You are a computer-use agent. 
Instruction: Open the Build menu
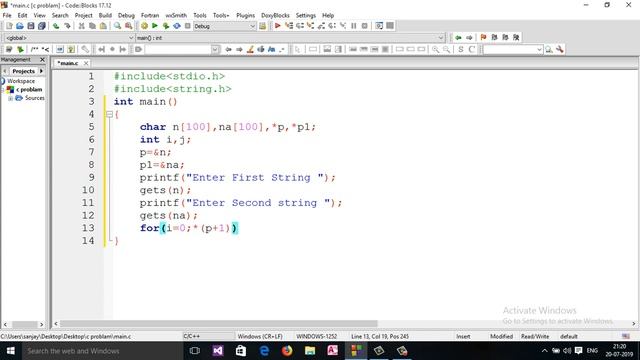pyautogui.click(x=105, y=16)
